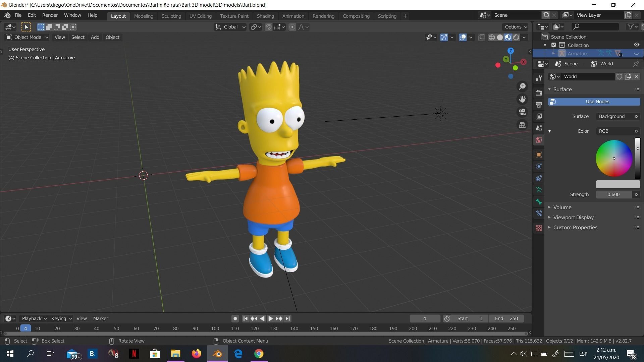The height and width of the screenshot is (362, 644).
Task: Switch to the Shading workspace tab
Action: point(265,16)
